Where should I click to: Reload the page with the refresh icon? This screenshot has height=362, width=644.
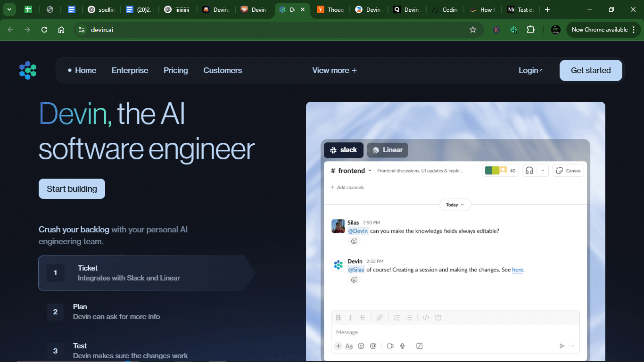click(x=44, y=30)
